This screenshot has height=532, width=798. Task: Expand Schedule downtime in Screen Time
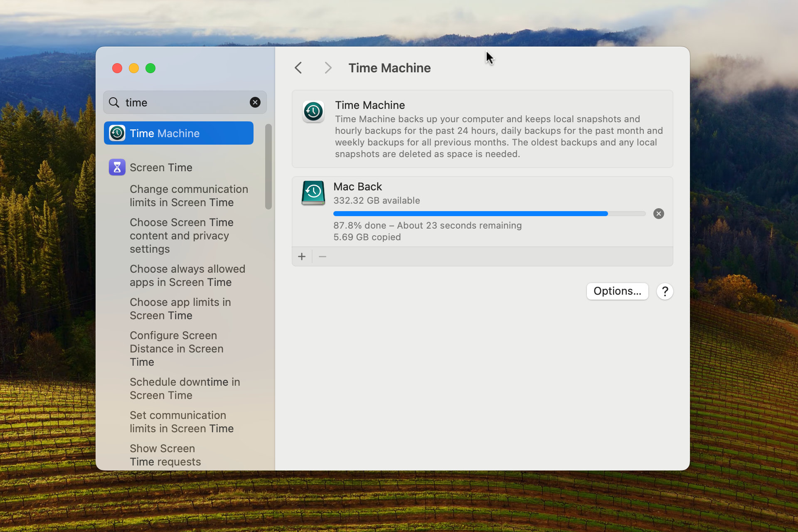pos(184,388)
